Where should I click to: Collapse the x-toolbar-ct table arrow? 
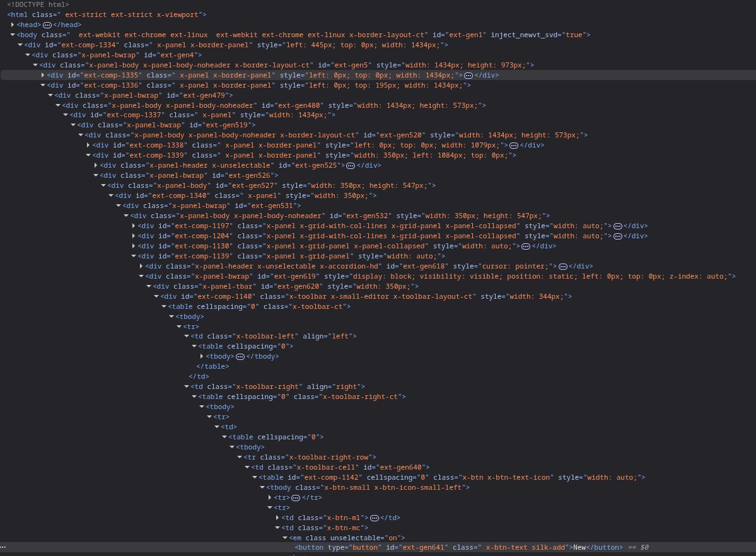coord(164,307)
